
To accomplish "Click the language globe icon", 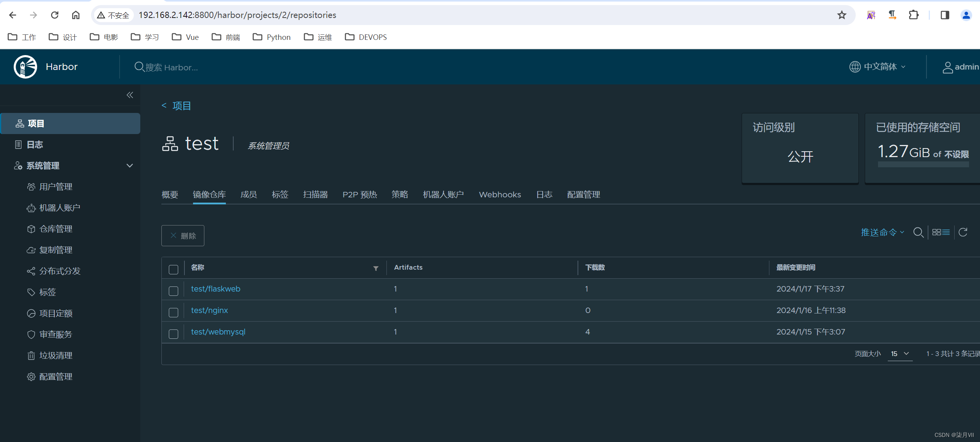I will point(855,67).
